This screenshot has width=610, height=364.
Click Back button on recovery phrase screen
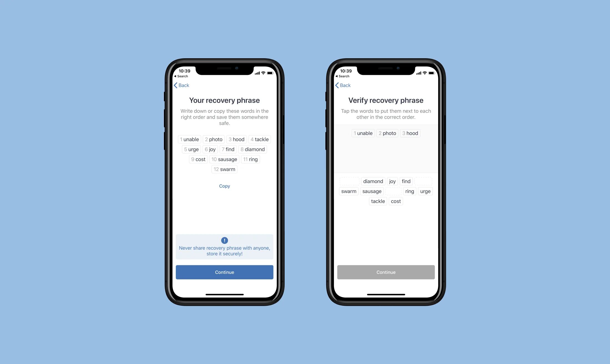(181, 85)
